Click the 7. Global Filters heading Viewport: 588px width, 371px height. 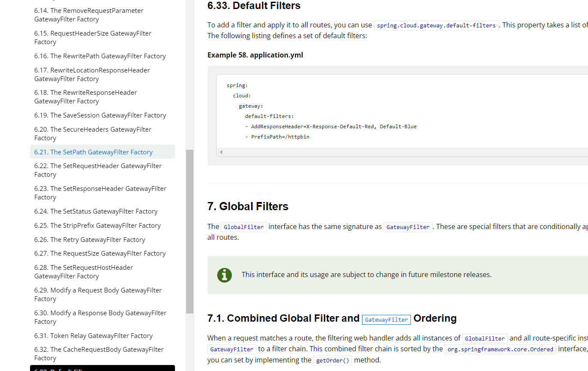pyautogui.click(x=248, y=207)
